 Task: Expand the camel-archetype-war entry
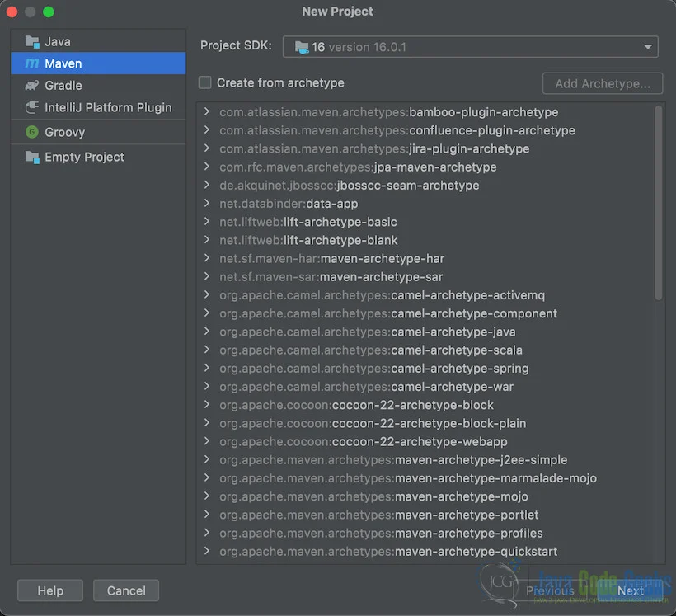pos(207,386)
